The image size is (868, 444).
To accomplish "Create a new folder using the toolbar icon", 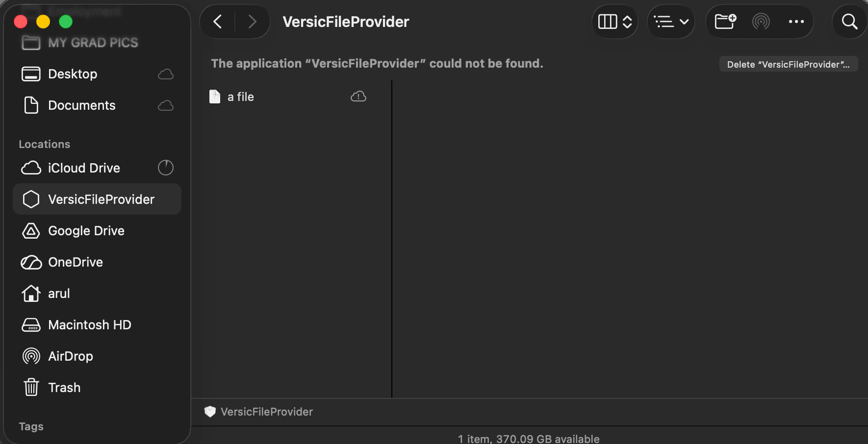I will pyautogui.click(x=725, y=22).
